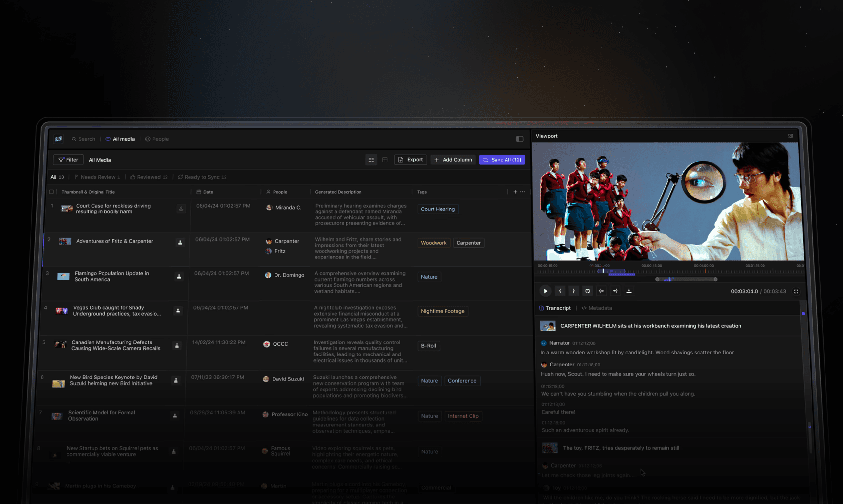Switch to the Metadata tab
The width and height of the screenshot is (843, 504).
pos(597,308)
